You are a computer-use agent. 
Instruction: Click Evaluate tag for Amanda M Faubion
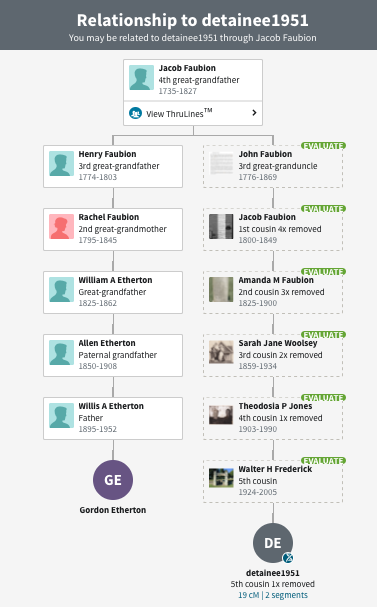(323, 272)
